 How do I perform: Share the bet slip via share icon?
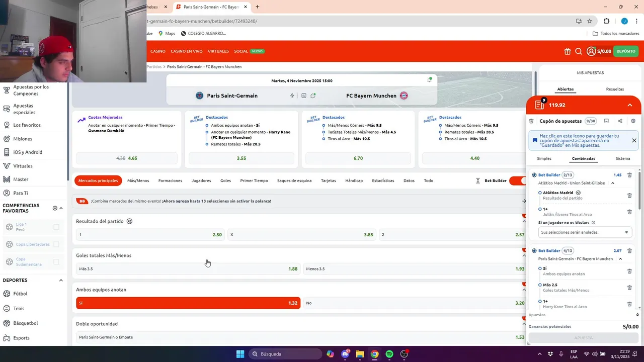point(620,121)
